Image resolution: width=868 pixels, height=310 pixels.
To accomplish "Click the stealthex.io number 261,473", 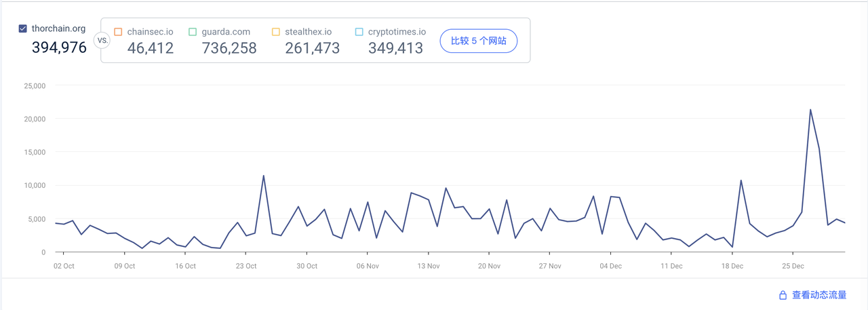I will pyautogui.click(x=312, y=48).
